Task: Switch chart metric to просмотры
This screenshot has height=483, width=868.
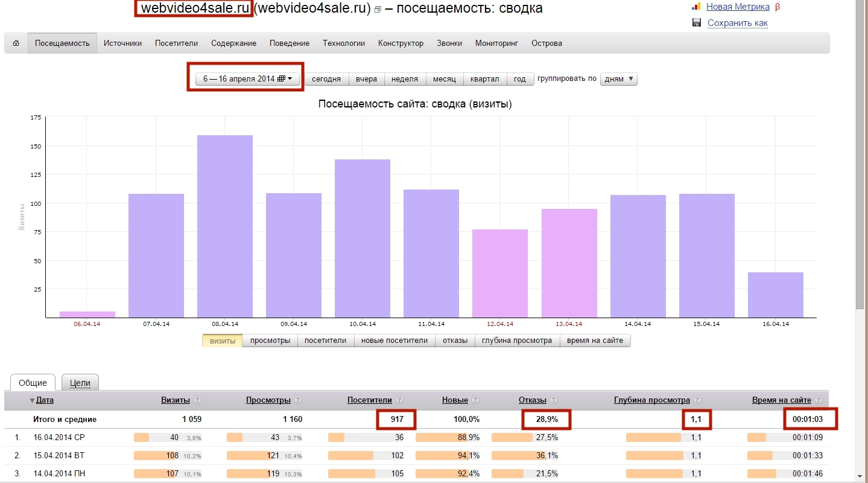Action: click(x=270, y=341)
